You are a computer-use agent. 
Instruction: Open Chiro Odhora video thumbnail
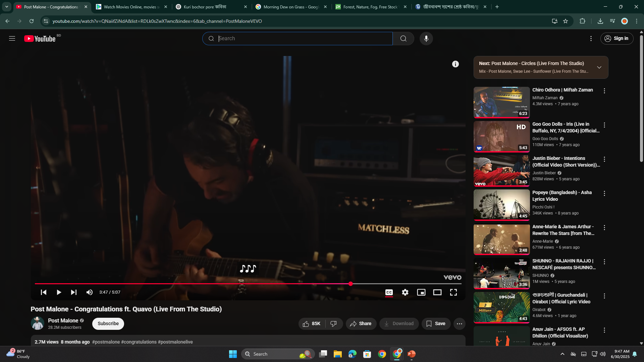tap(501, 102)
